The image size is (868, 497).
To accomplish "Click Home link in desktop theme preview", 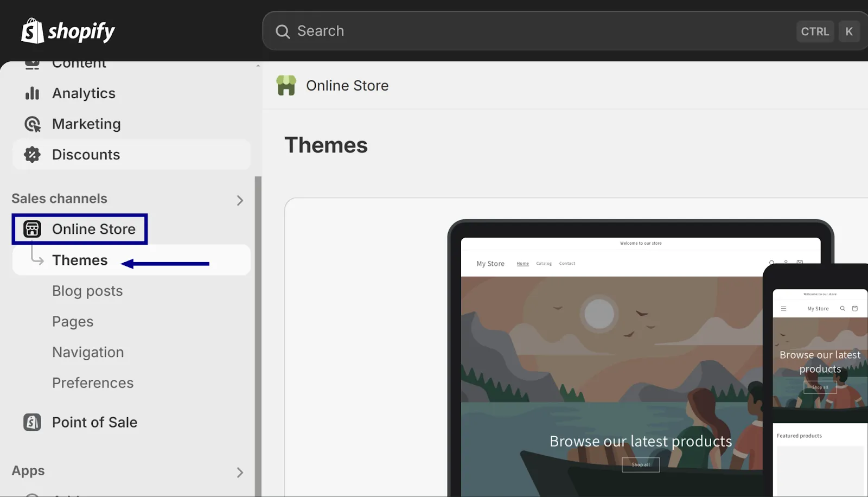I will click(x=523, y=264).
